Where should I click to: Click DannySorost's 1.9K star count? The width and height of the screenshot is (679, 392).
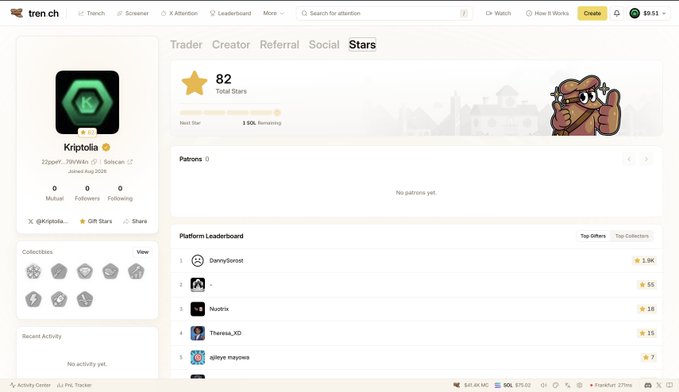tap(644, 260)
